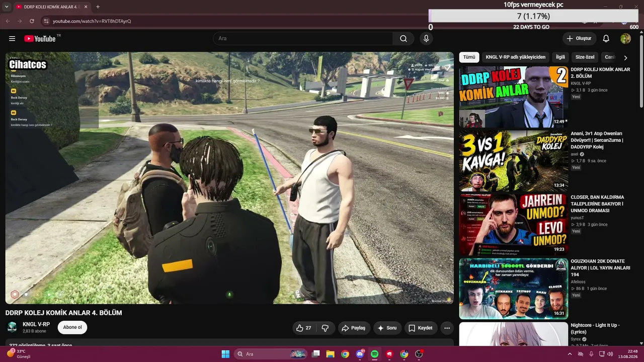Open the Nightcore Light It Up thumbnail
Viewport: 644px width, 362px height.
coord(514,335)
